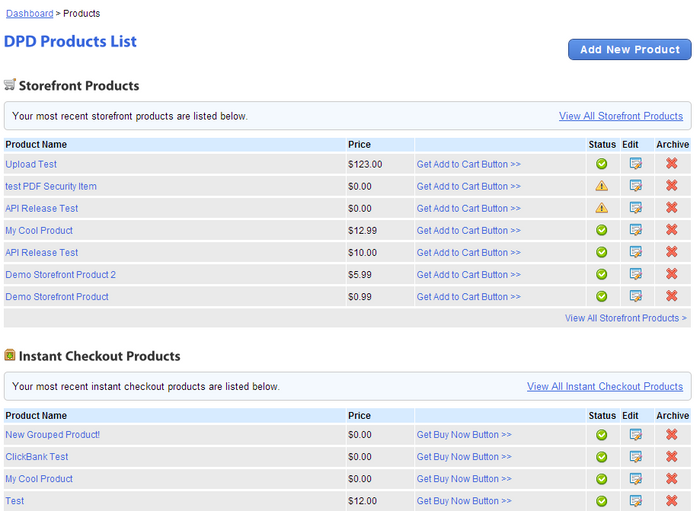Viewport: 700px width, 511px height.
Task: Get Buy Now Button for ClickBank Test
Action: (x=464, y=457)
